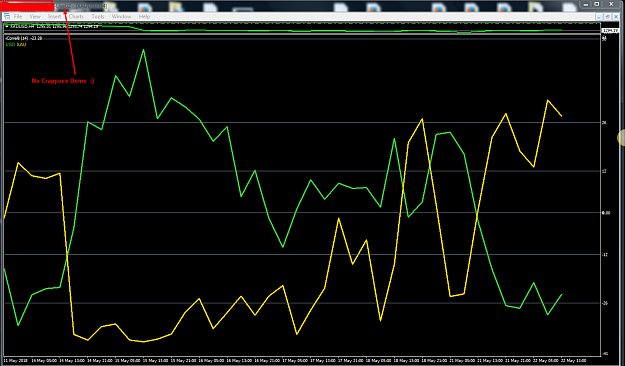Open the Window menu
This screenshot has height=366, width=625.
pyautogui.click(x=121, y=16)
